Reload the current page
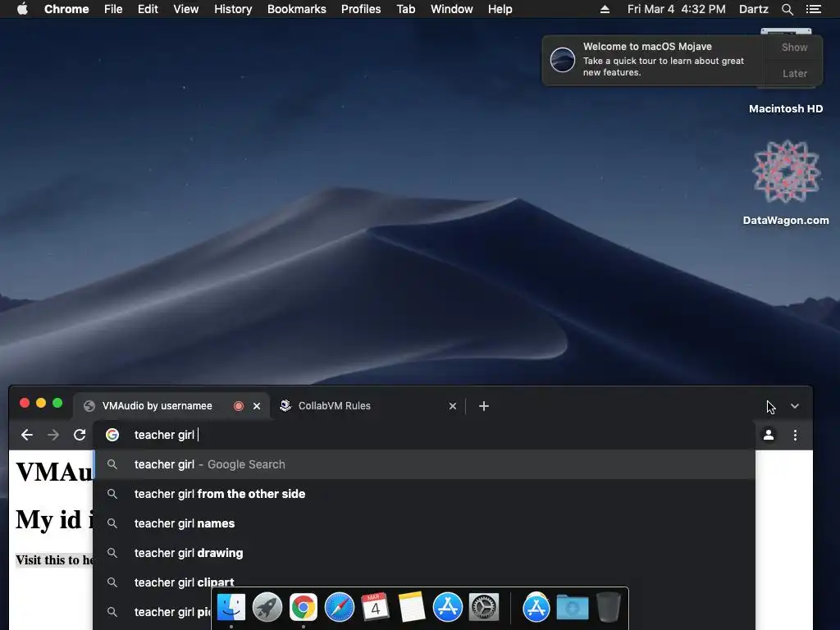The image size is (840, 630). tap(80, 435)
